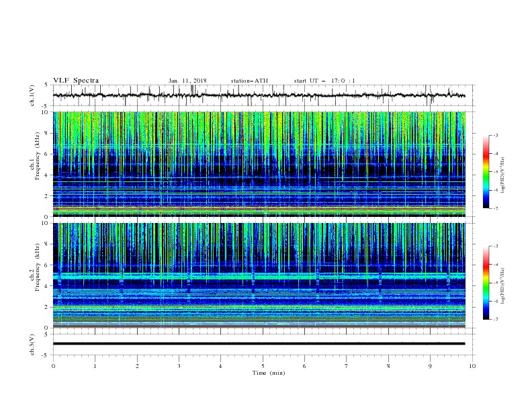Click time axis tick label '3'
Screen dimensions: 532x411
point(179,366)
